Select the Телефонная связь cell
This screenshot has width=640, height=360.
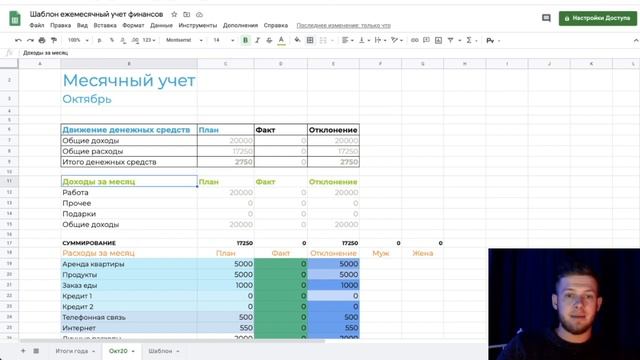129,317
